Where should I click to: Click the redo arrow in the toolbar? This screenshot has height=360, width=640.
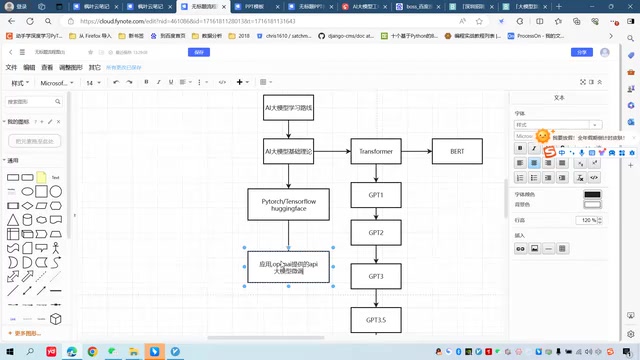[x=129, y=82]
